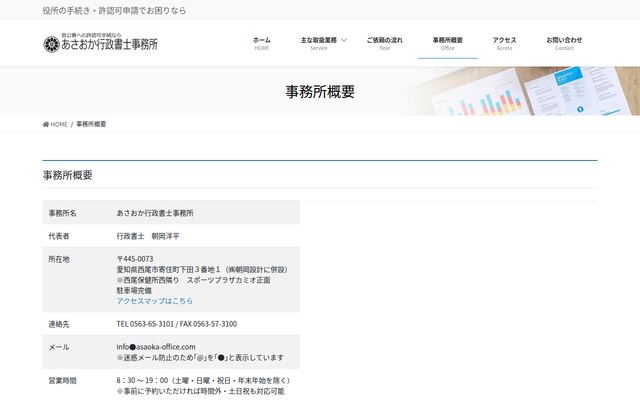Click the 代表者 row label

59,236
